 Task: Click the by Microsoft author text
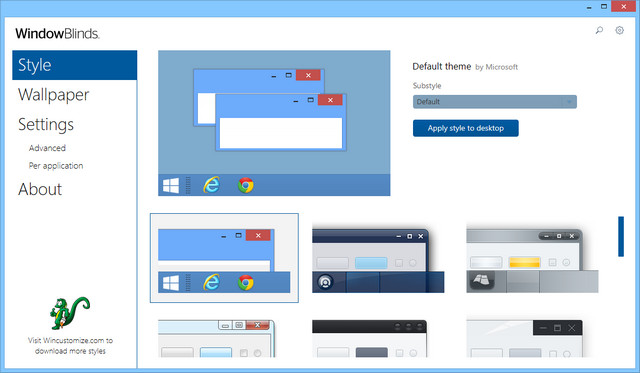(x=496, y=67)
